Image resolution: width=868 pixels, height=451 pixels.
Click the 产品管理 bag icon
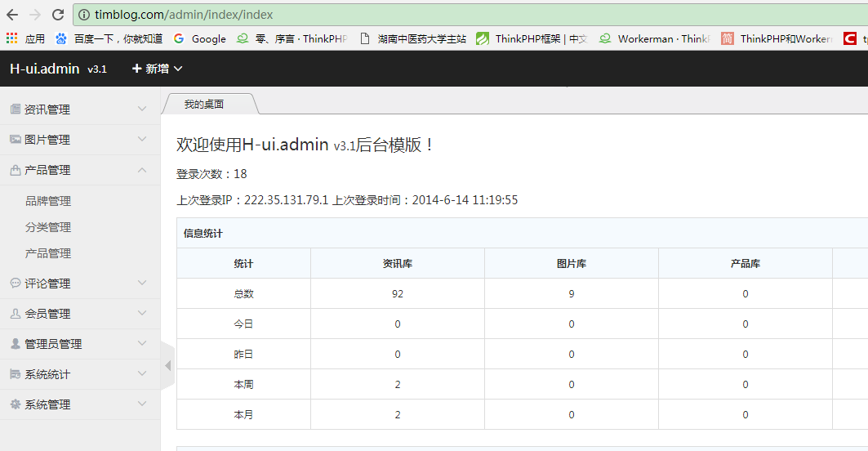click(16, 170)
